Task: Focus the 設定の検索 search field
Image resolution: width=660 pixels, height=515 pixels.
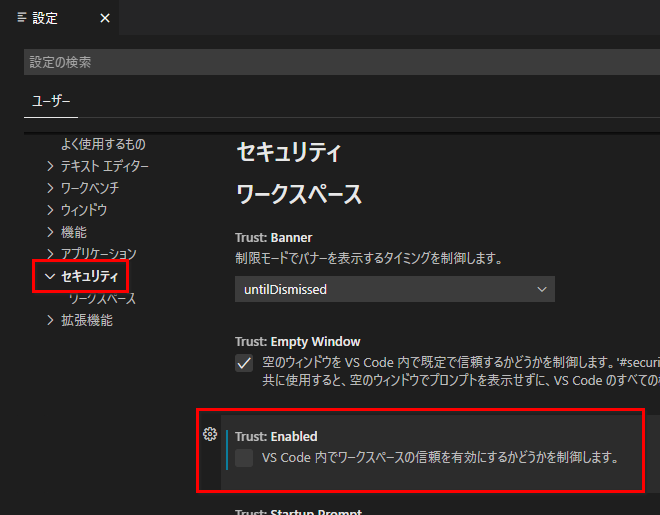Action: pyautogui.click(x=342, y=62)
